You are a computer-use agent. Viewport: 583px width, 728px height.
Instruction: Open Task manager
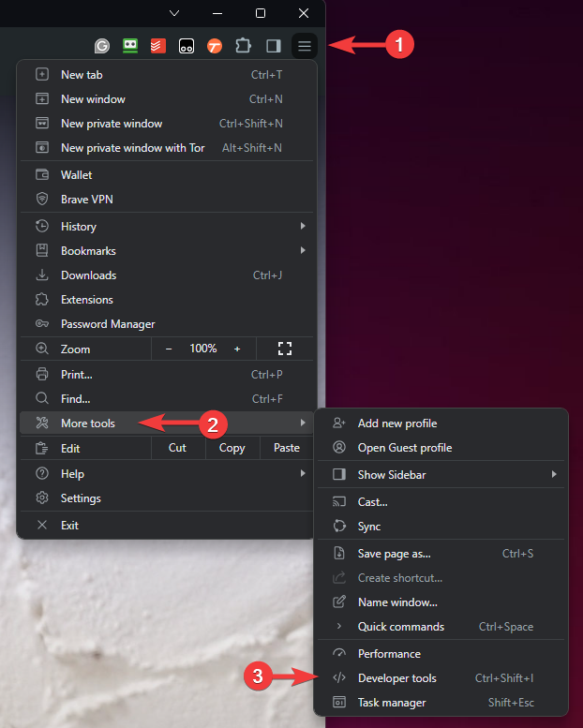point(441,703)
